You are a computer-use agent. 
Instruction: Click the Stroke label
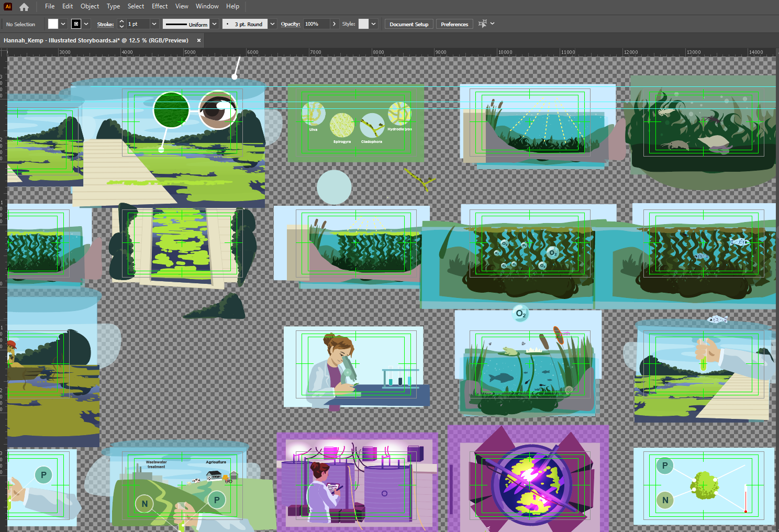[105, 24]
